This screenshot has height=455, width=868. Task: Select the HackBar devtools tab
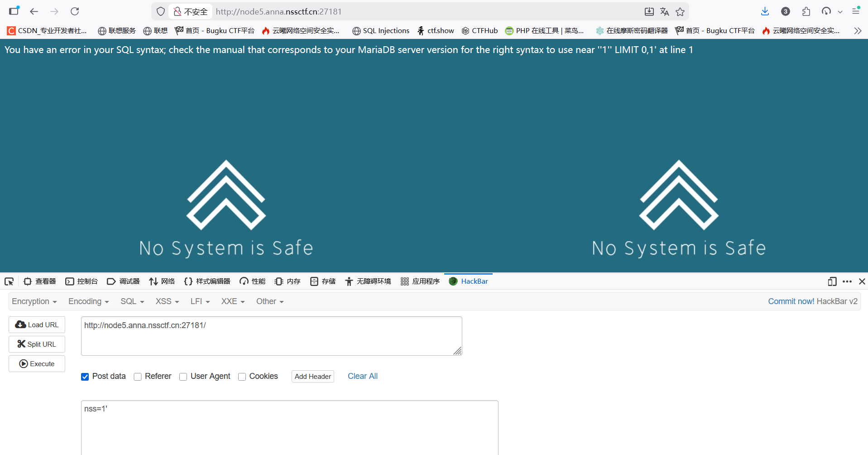[x=468, y=281]
